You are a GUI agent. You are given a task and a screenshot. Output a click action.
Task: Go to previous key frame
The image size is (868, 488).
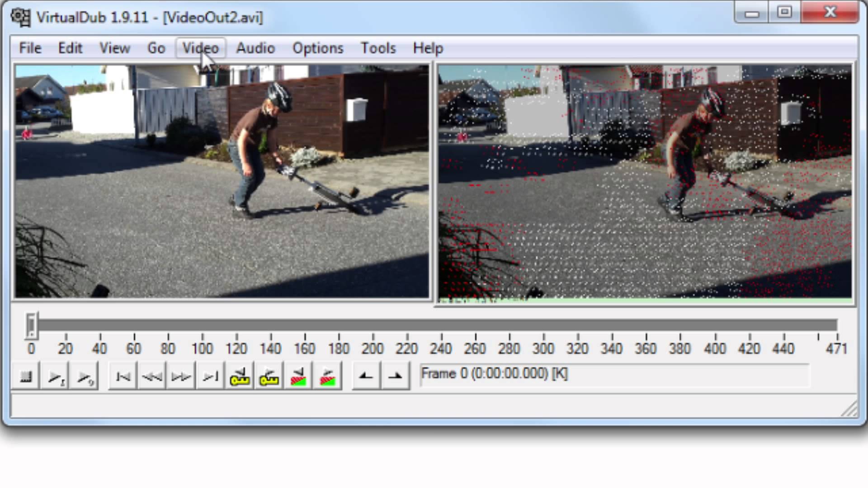(x=240, y=376)
